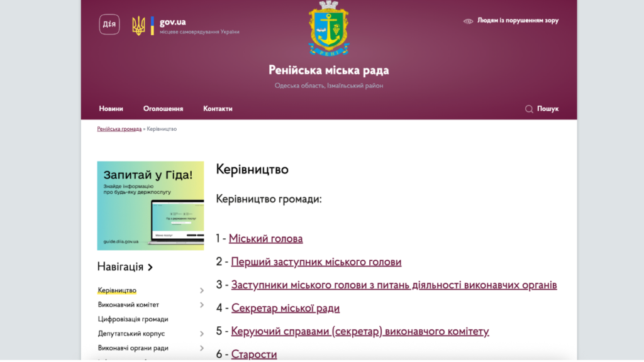This screenshot has width=644, height=362.
Task: Click the Пошук search label
Action: [548, 109]
